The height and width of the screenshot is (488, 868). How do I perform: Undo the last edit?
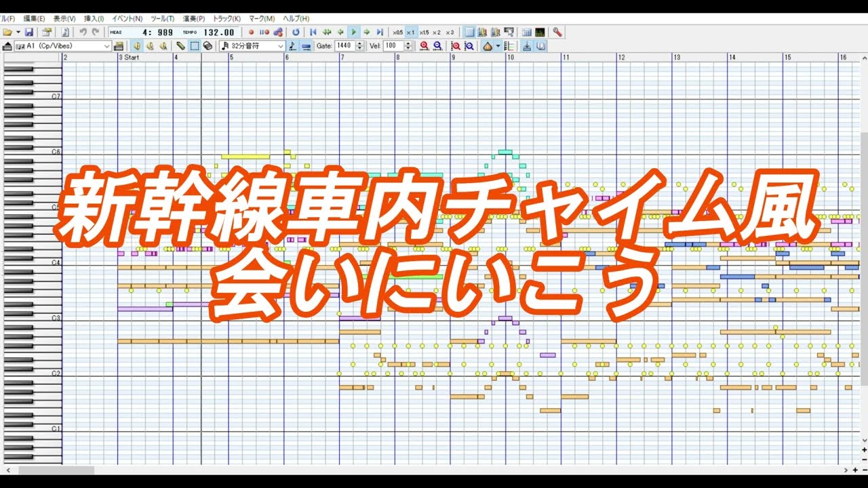tap(83, 32)
